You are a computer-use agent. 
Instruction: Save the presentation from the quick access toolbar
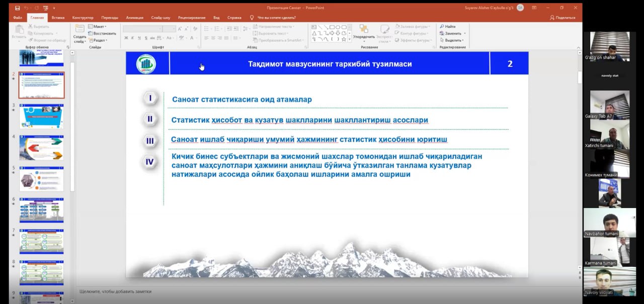pyautogui.click(x=18, y=8)
